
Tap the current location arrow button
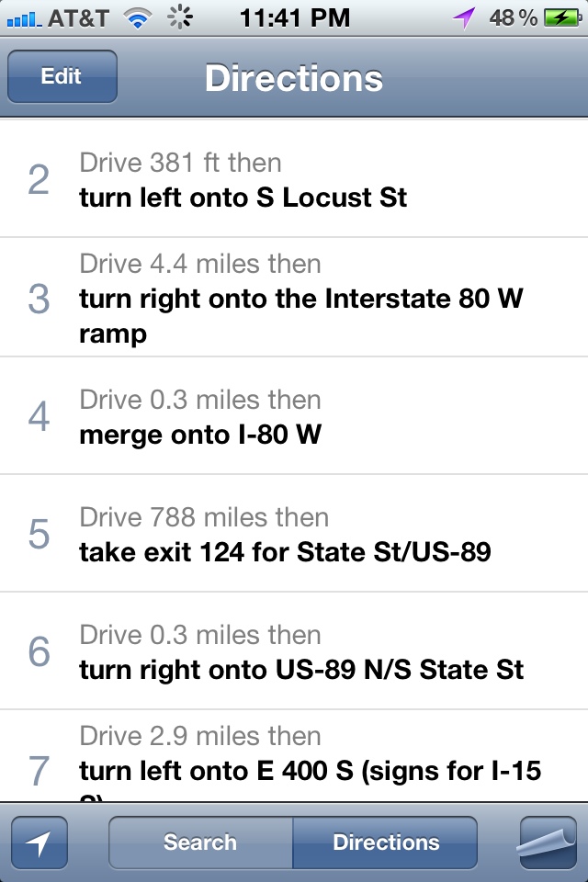(39, 842)
